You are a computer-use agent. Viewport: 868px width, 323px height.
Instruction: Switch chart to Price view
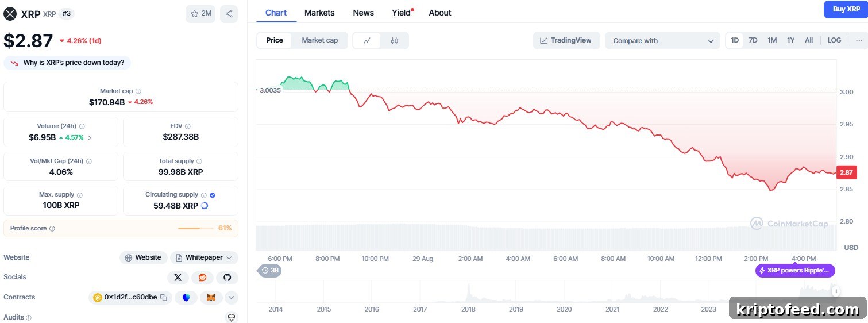tap(275, 40)
